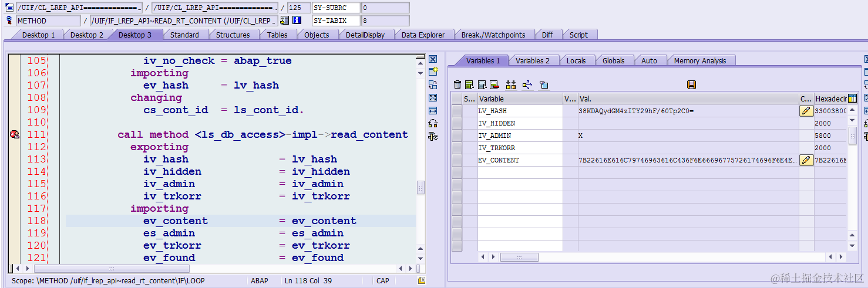
Task: Click the insert variable row toolbar icon
Action: tap(469, 85)
